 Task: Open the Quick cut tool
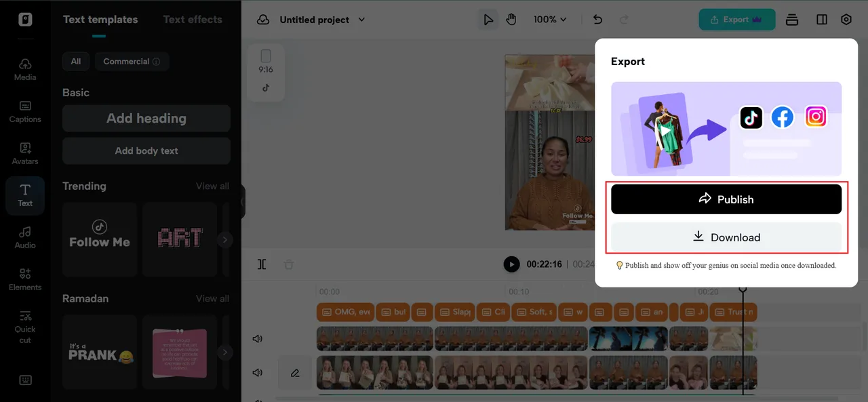coord(25,327)
